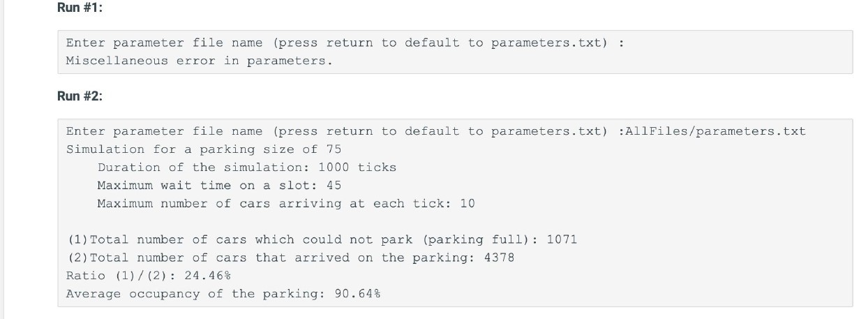Screen dimensions: 868x319
Task: Click the "Run #1:" heading
Action: click(80, 8)
